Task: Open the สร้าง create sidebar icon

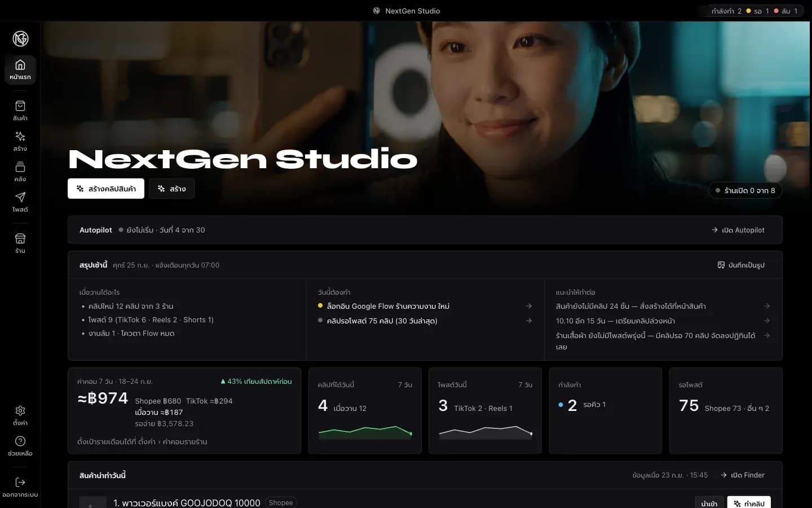Action: (x=20, y=141)
